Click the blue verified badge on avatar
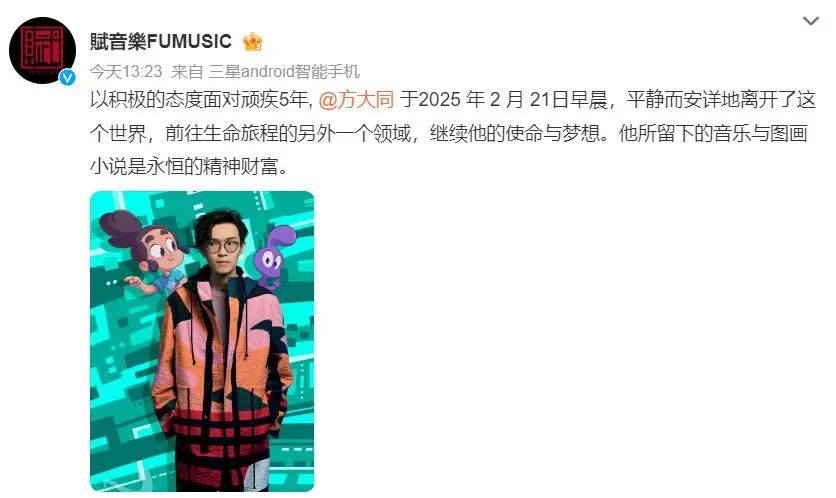The image size is (836, 498). 67,77
